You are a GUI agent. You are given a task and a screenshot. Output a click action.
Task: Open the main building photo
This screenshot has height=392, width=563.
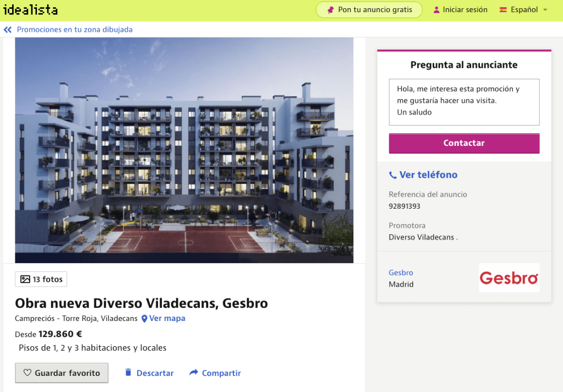click(x=184, y=150)
